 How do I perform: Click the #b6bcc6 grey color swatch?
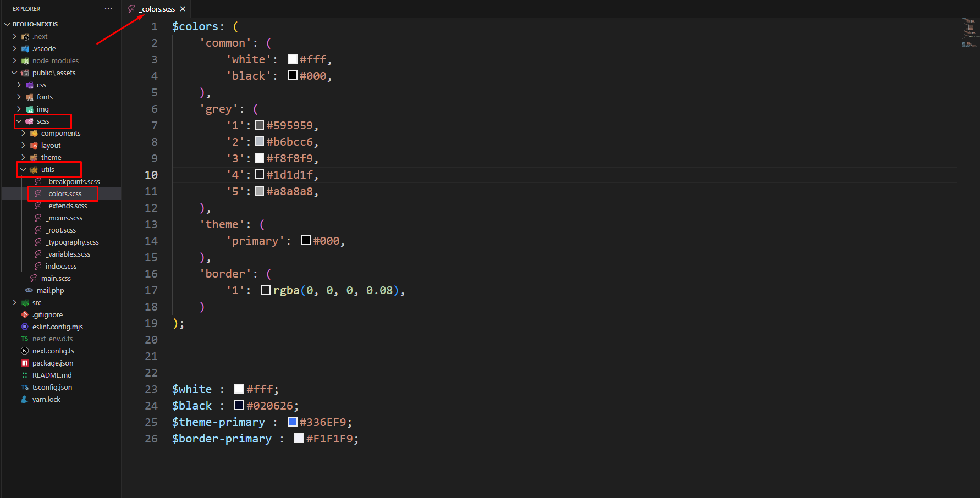[x=260, y=141]
